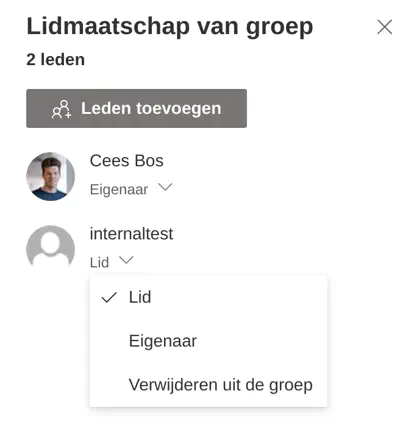This screenshot has height=430, width=400.
Task: Open the Eigenaar role label under Cees Bos
Action: pos(119,189)
